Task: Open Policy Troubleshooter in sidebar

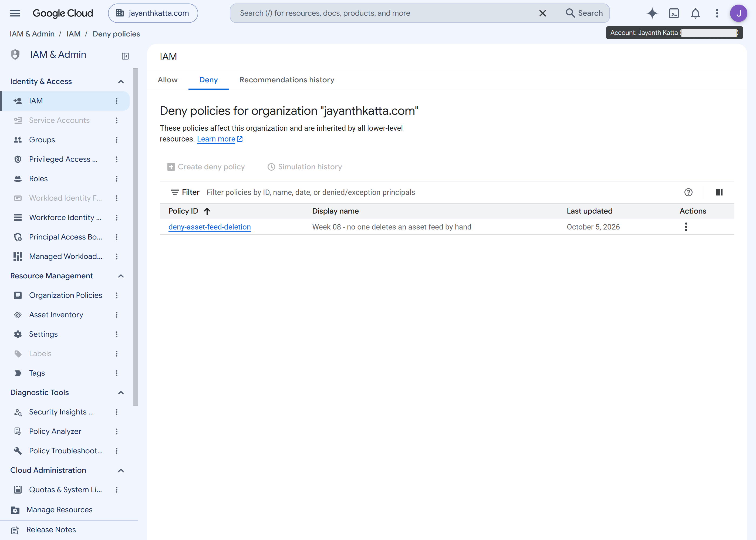Action: [66, 451]
